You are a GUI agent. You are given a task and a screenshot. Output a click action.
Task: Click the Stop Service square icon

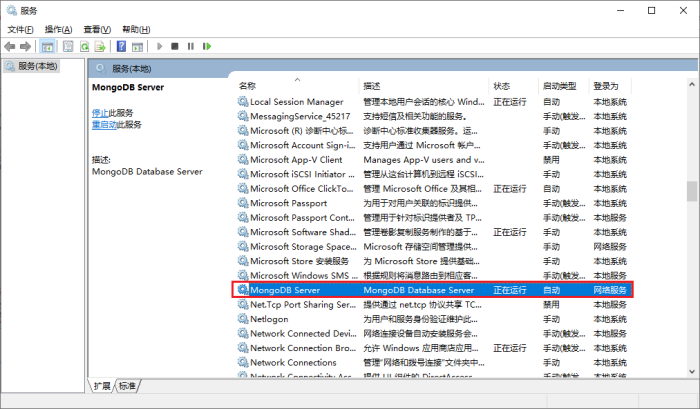pos(175,46)
